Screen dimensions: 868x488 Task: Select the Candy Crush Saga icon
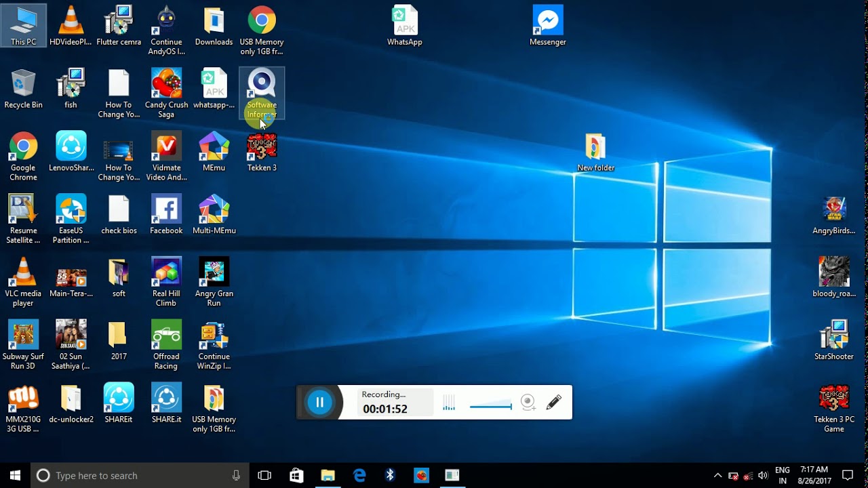166,94
